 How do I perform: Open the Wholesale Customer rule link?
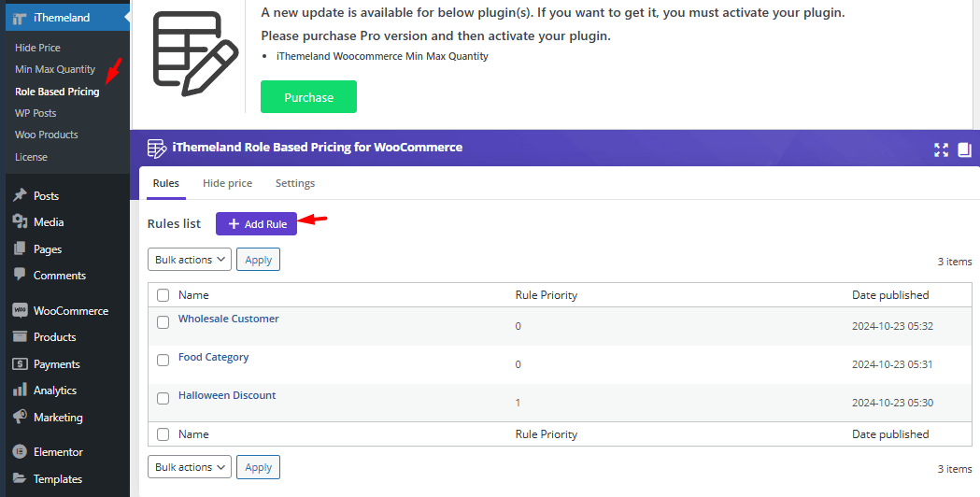(229, 319)
